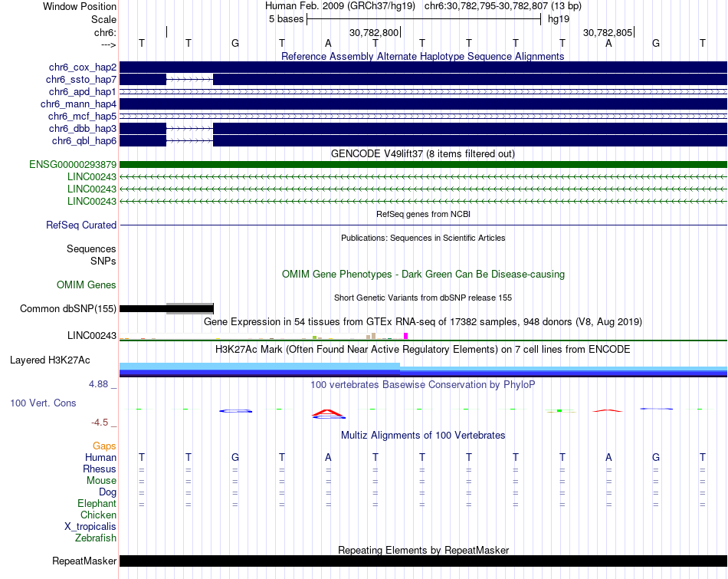Select the Rhesus species label
728x579 pixels.
coord(100,469)
